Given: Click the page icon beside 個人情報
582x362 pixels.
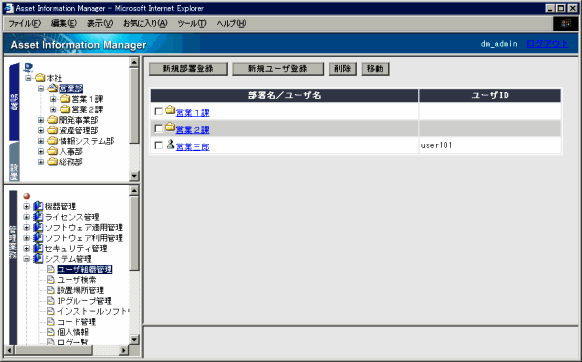Looking at the screenshot, I should click(x=51, y=332).
